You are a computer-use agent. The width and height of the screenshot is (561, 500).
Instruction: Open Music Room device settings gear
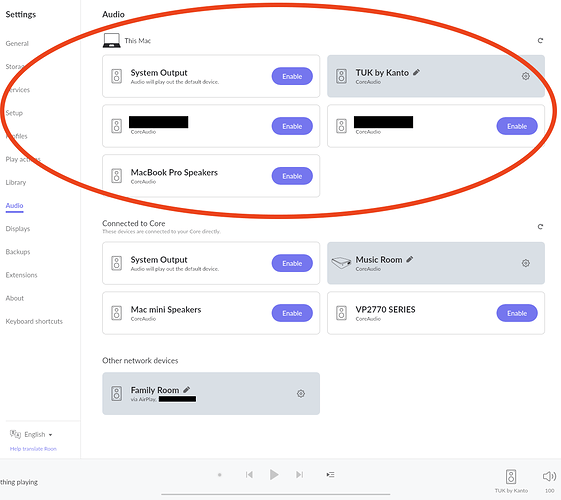point(526,263)
